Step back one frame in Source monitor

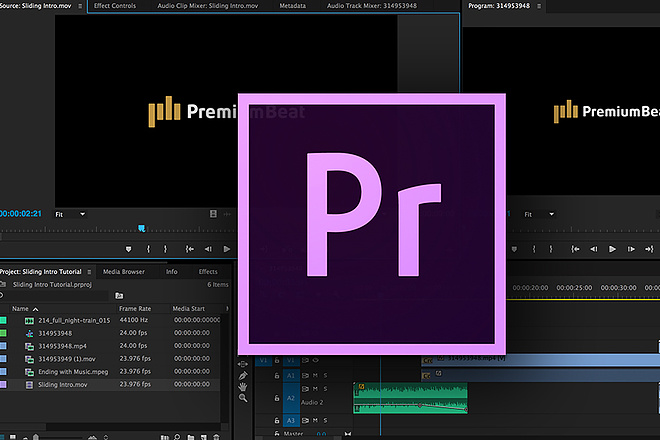208,249
